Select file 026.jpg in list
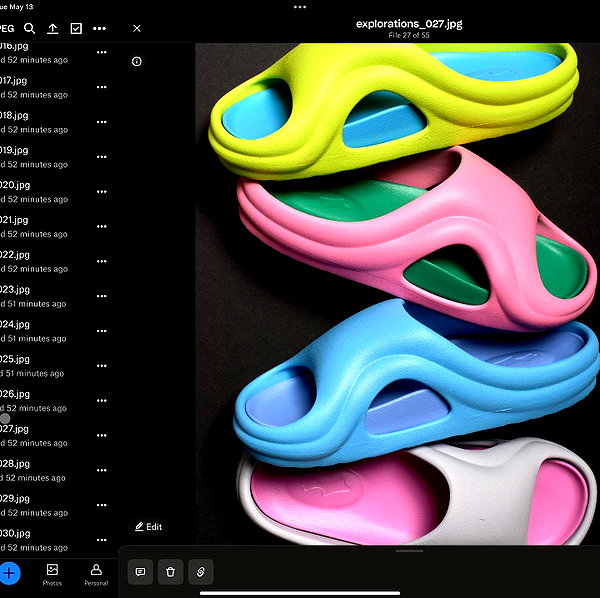This screenshot has width=600, height=598. pos(57,401)
